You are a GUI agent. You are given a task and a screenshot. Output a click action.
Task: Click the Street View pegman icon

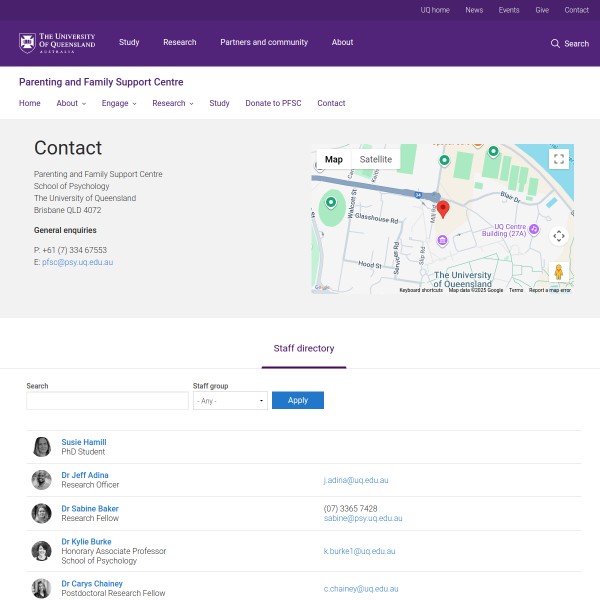point(559,272)
